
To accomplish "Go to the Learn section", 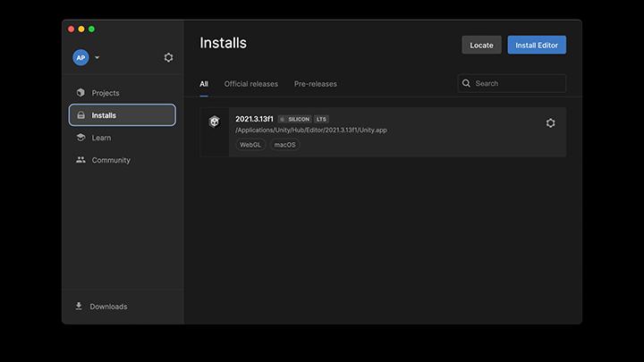I will coord(122,138).
